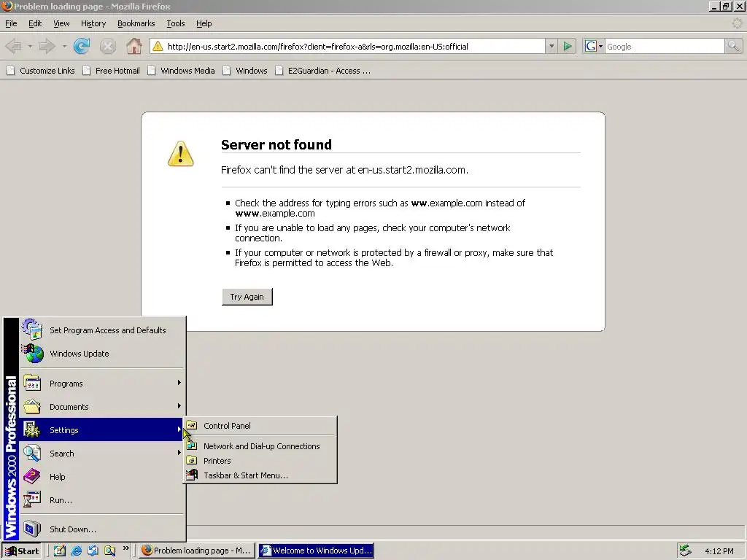Click the first Quick Launch notepad icon
747x560 pixels.
[x=60, y=551]
